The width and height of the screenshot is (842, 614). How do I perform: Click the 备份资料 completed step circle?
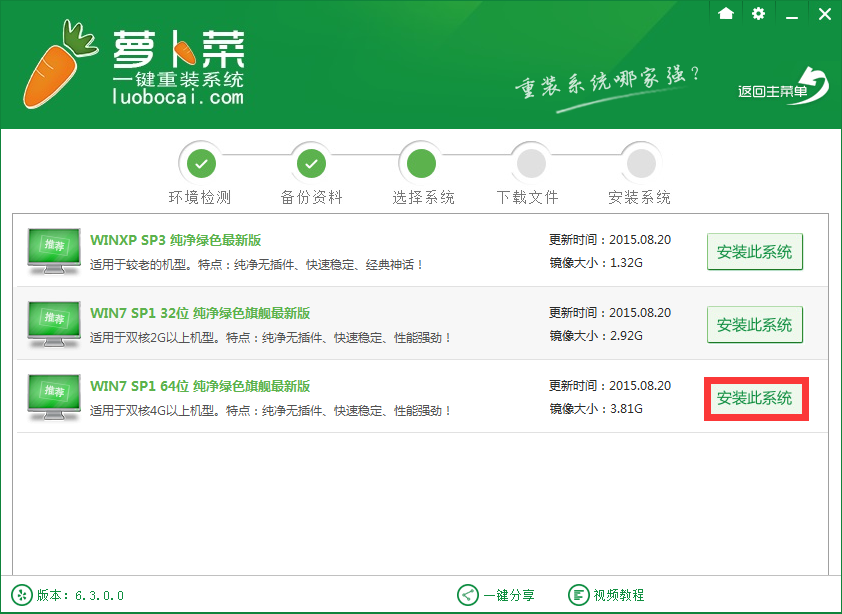[311, 163]
